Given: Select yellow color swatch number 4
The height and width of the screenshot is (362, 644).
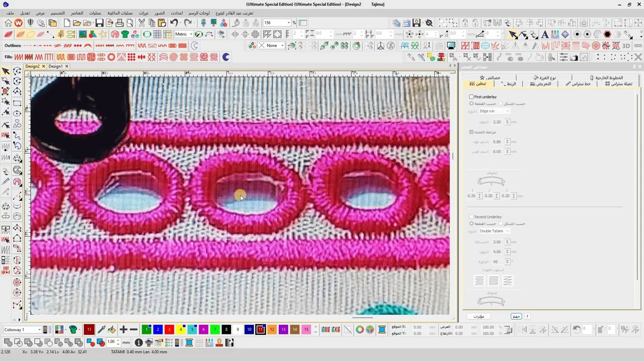Looking at the screenshot, I should point(181,330).
